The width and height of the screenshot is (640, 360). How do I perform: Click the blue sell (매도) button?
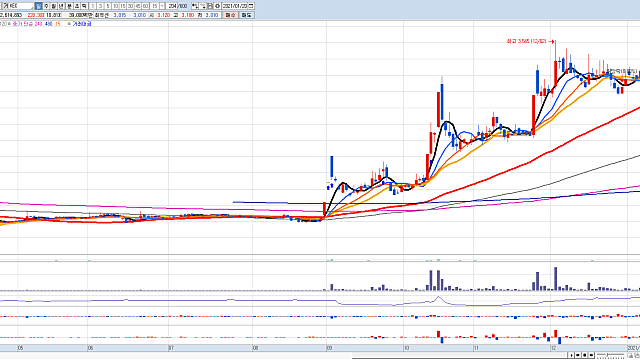click(x=247, y=15)
